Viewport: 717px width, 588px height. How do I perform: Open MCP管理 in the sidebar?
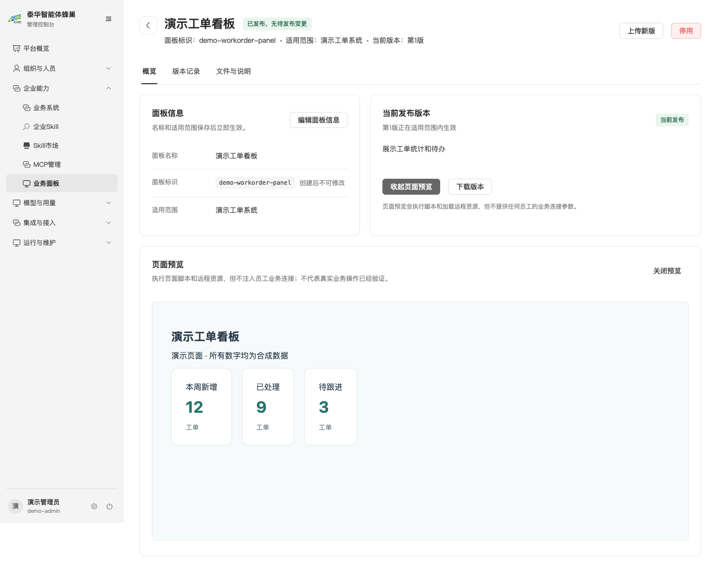click(62, 164)
